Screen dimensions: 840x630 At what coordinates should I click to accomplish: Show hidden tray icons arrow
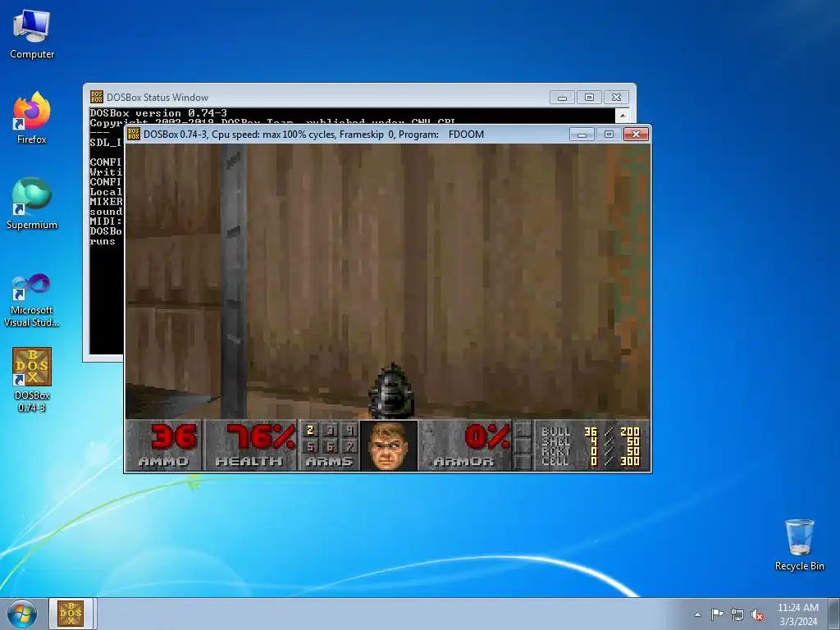(697, 614)
